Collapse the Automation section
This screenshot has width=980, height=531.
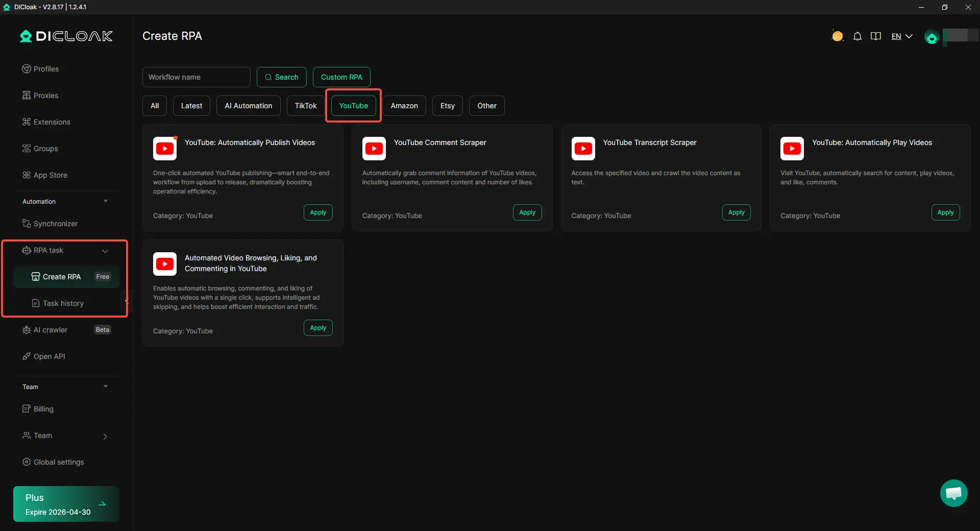[106, 201]
